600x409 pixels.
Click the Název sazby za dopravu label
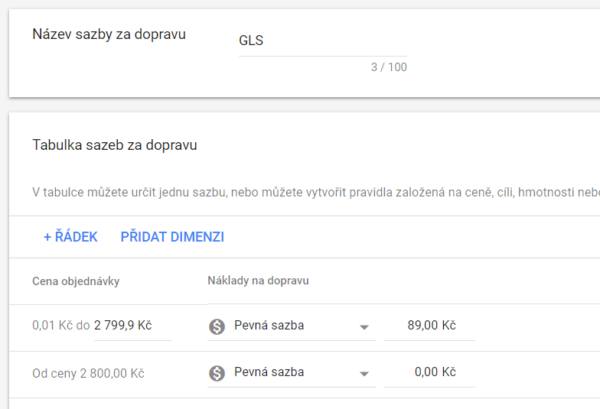tap(109, 35)
